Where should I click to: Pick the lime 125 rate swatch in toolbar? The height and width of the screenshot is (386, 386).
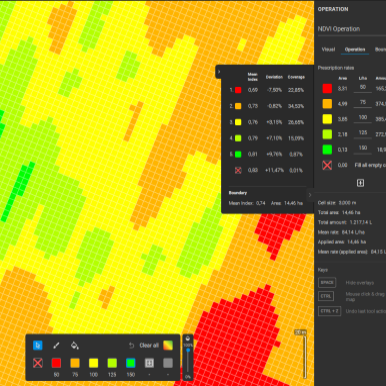click(x=112, y=363)
